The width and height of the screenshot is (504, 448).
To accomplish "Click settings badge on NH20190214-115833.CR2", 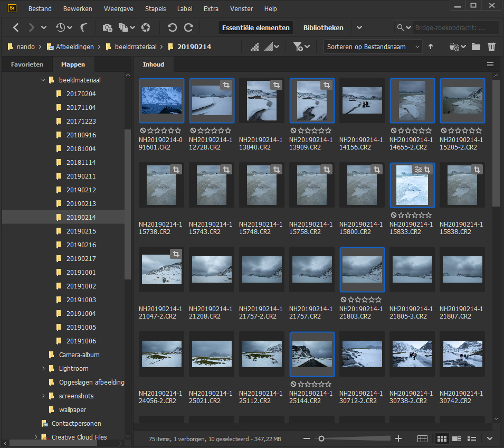I will coord(418,169).
